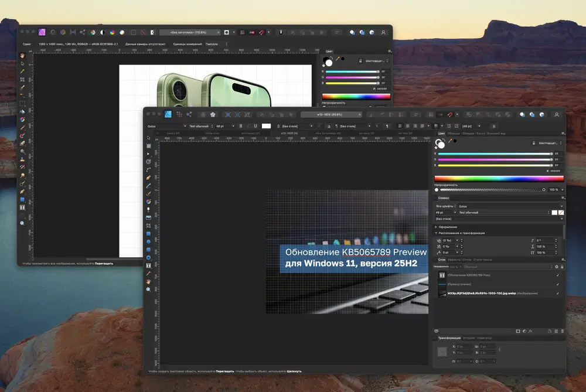Click the w10-1809 document title field
The image size is (586, 392).
(329, 114)
